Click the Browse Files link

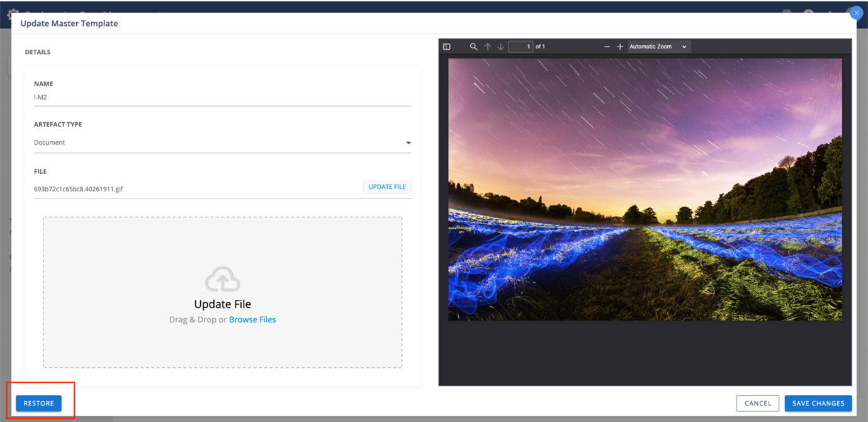tap(252, 320)
